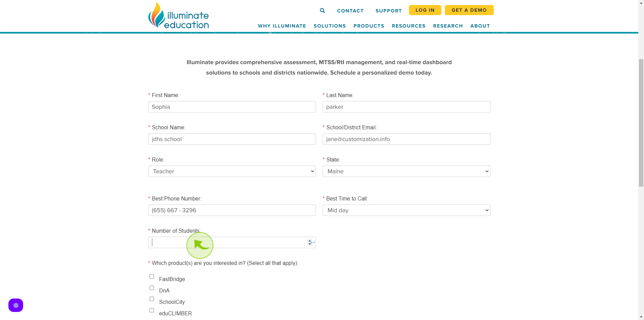Click the Get a Demo button

coord(469,10)
